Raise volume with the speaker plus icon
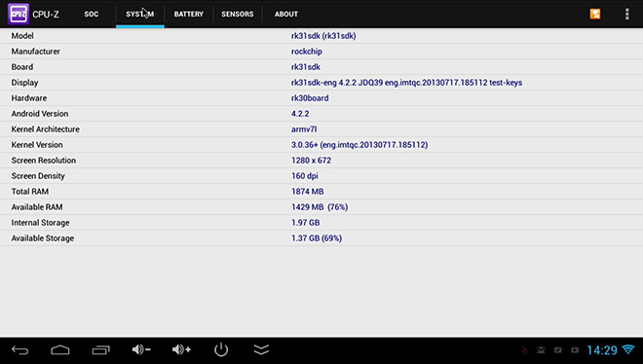Image resolution: width=643 pixels, height=364 pixels. tap(181, 349)
